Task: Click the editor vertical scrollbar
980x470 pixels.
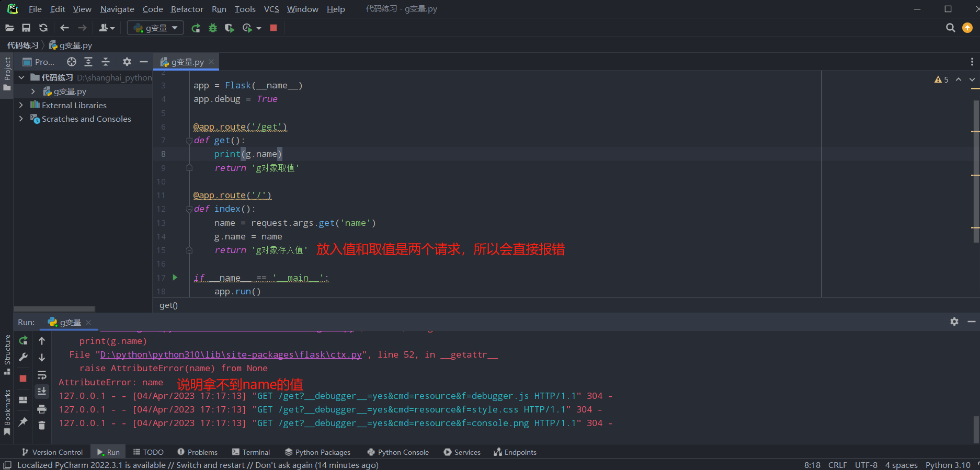Action: 976,171
